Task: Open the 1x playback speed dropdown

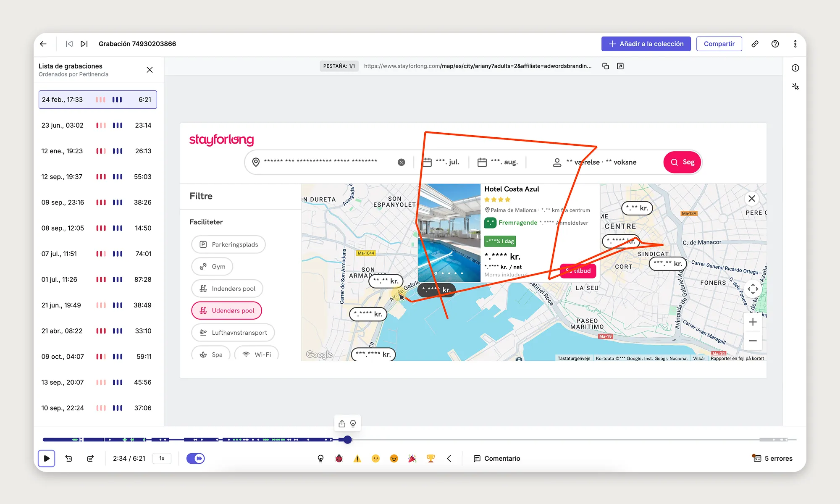Action: click(162, 458)
